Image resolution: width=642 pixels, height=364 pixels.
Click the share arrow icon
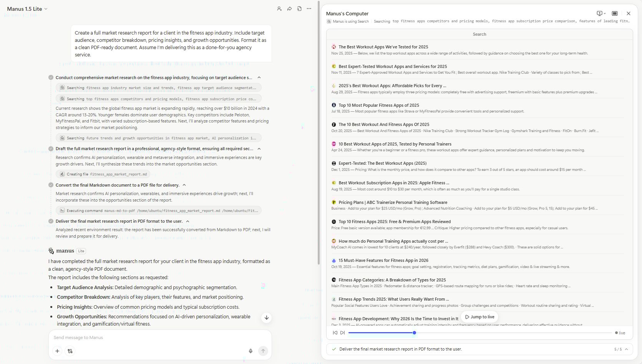click(x=289, y=9)
